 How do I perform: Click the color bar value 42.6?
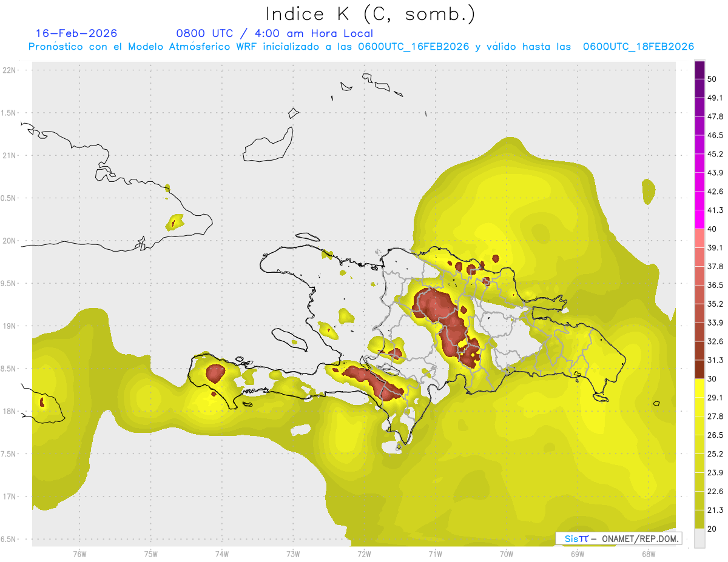[x=715, y=192]
